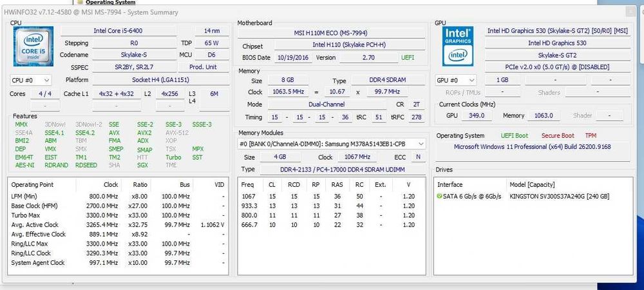Select the LFM (Min) row
Viewport: 644px width, 290px height.
(x=118, y=197)
